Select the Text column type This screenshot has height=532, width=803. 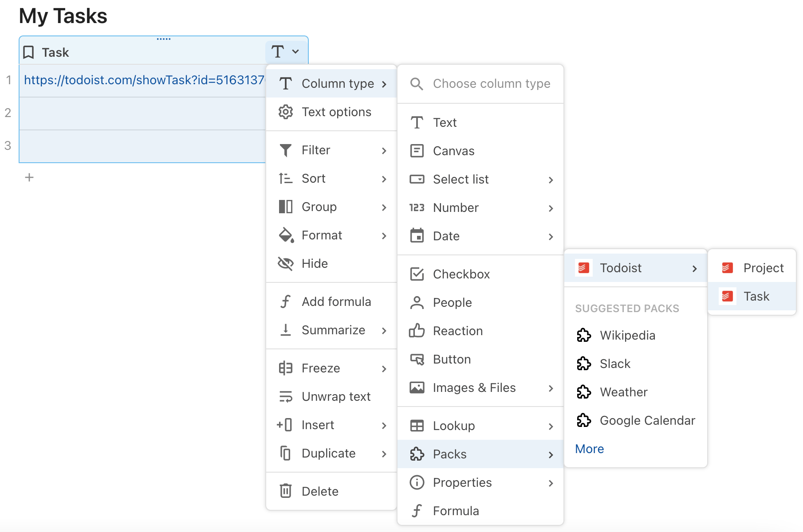click(x=480, y=122)
